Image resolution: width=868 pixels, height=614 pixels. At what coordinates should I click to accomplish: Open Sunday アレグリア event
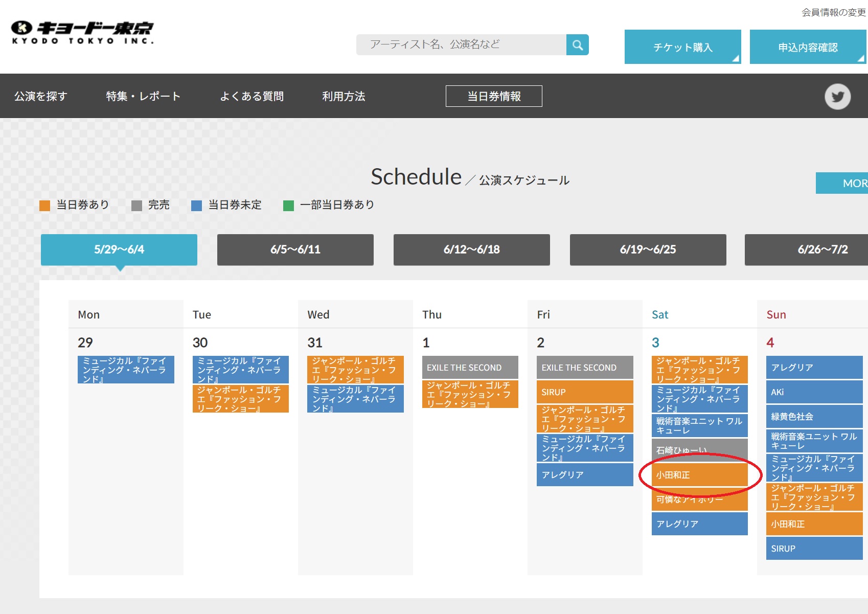pos(814,367)
